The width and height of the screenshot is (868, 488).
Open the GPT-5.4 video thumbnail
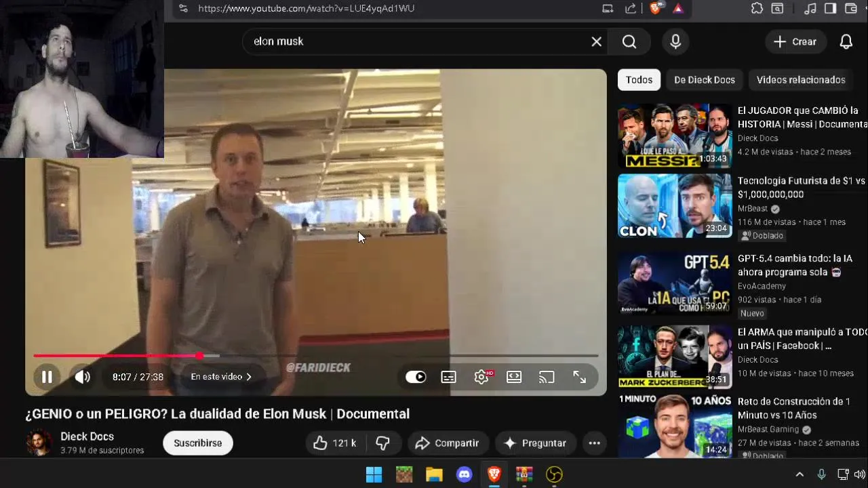click(x=675, y=283)
